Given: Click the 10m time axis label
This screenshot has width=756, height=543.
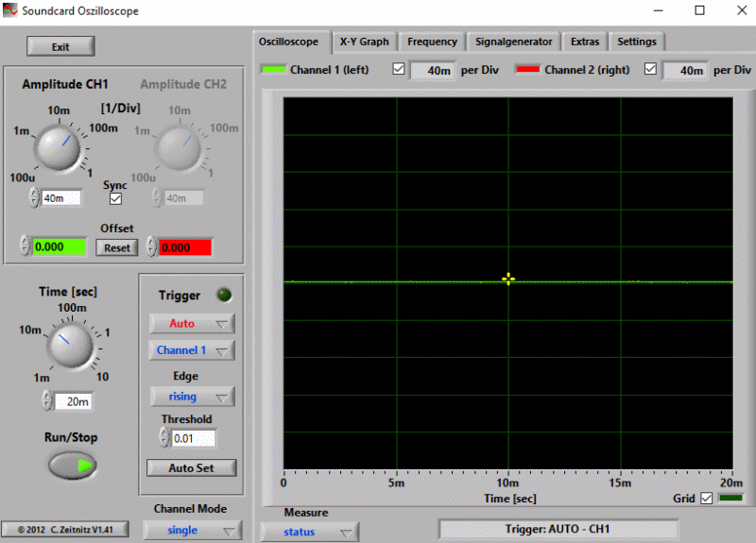Looking at the screenshot, I should (x=507, y=483).
